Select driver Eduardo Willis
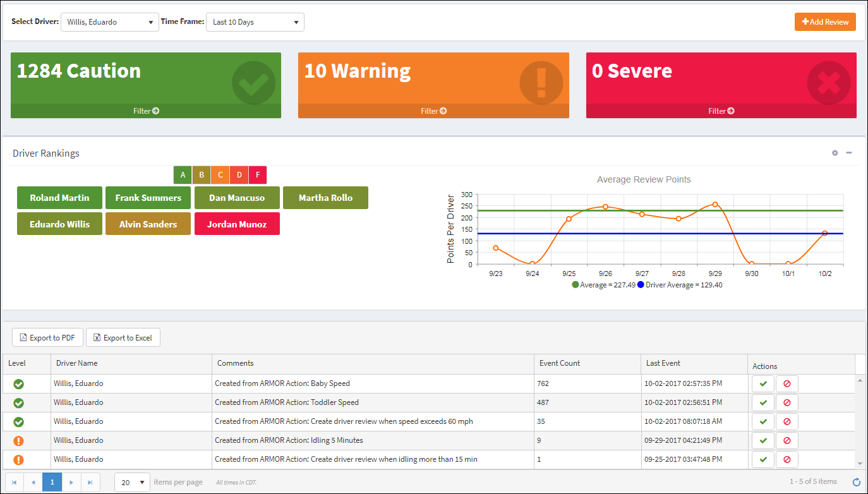Image resolution: width=868 pixels, height=494 pixels. point(59,224)
